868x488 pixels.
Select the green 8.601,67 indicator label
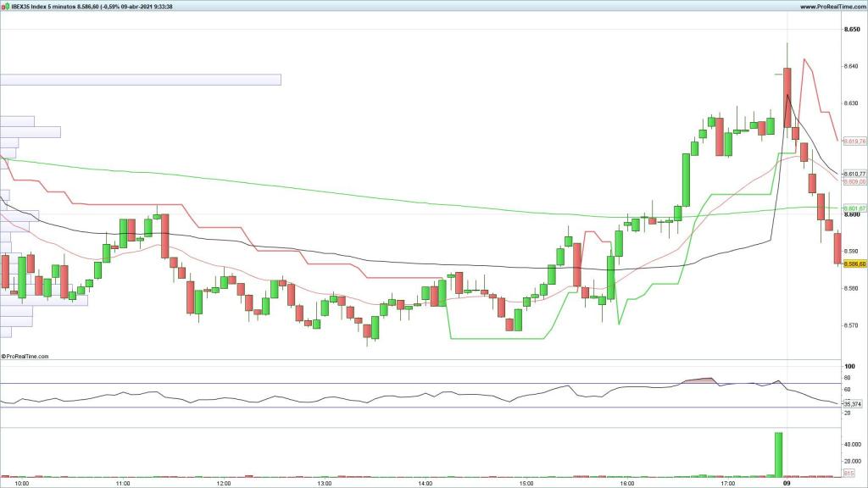click(854, 208)
